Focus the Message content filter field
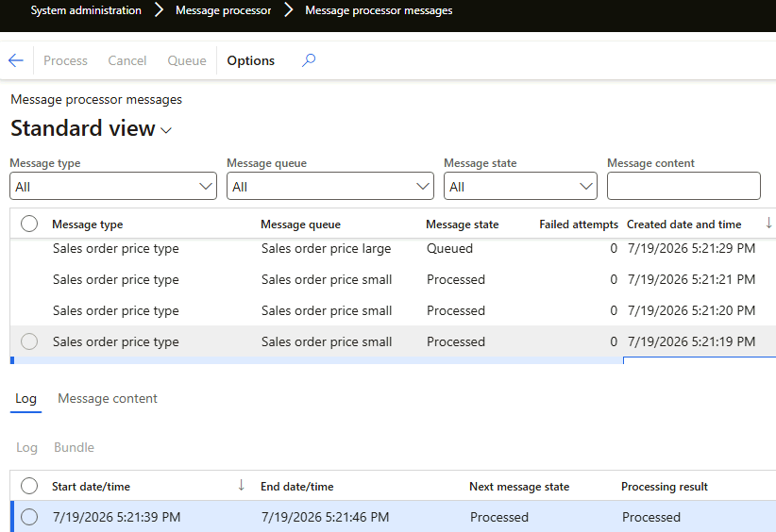The height and width of the screenshot is (532, 776). coord(683,186)
